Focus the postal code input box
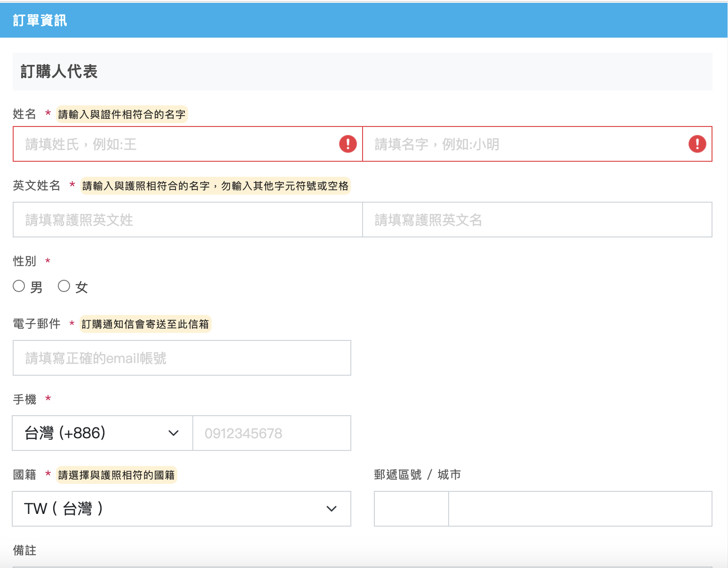This screenshot has width=728, height=568. 411,509
